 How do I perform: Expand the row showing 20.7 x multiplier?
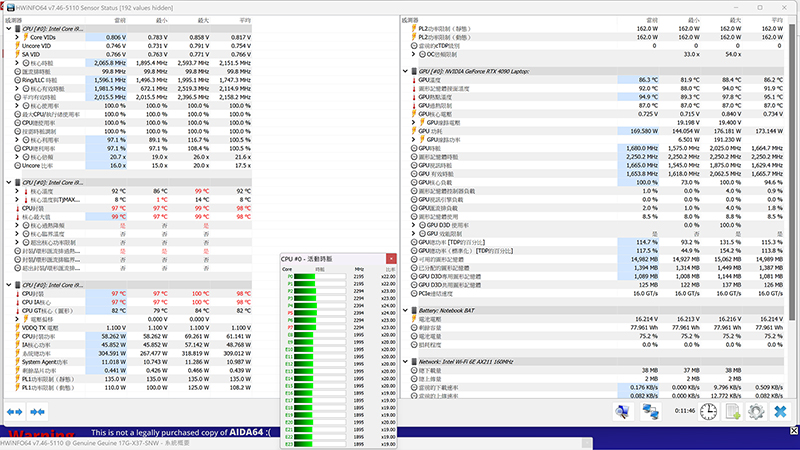coord(17,157)
